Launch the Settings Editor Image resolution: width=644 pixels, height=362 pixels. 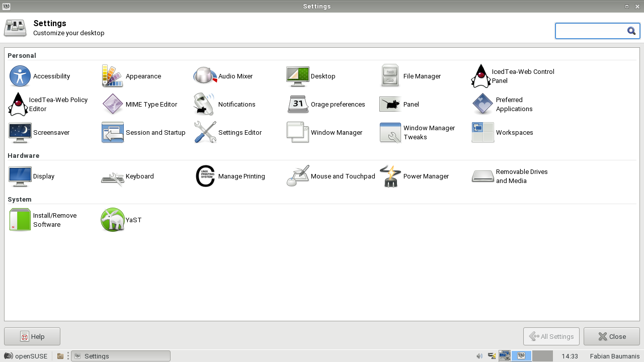pos(205,133)
